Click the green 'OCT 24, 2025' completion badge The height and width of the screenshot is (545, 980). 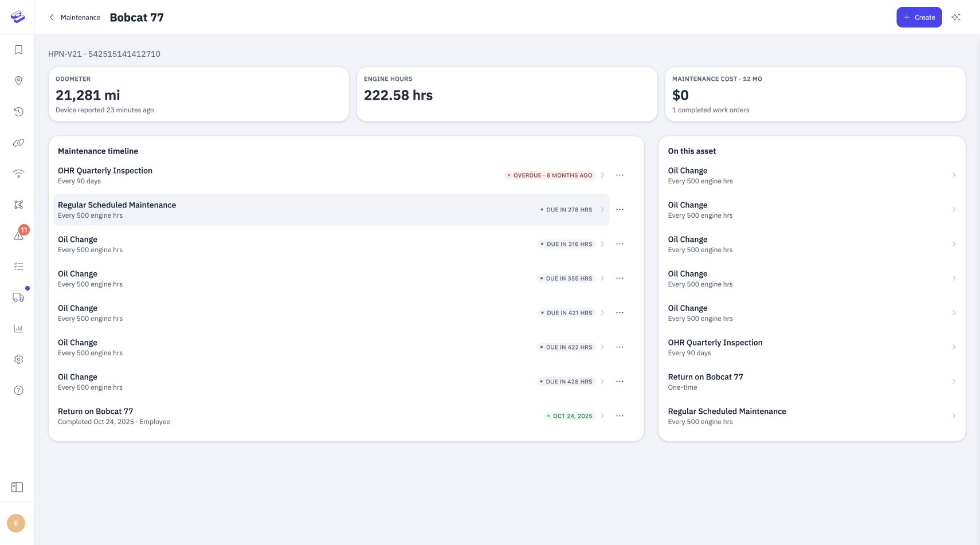click(570, 416)
